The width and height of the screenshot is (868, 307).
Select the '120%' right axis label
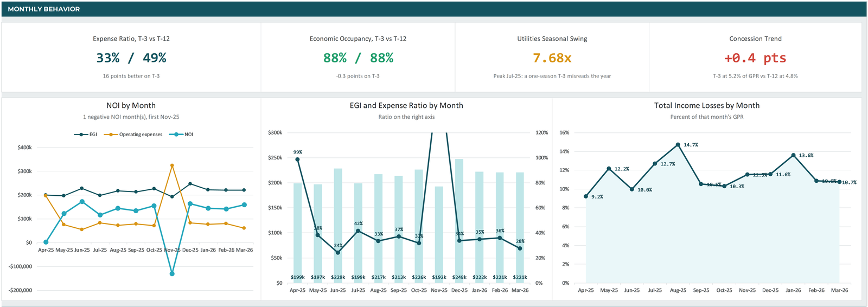542,133
